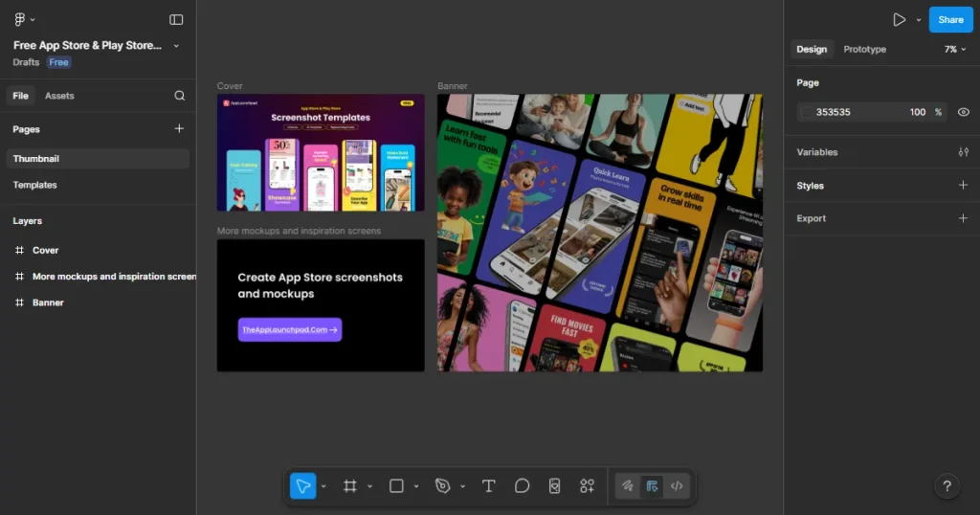Open variables settings sliders icon
The image size is (980, 515).
click(963, 152)
